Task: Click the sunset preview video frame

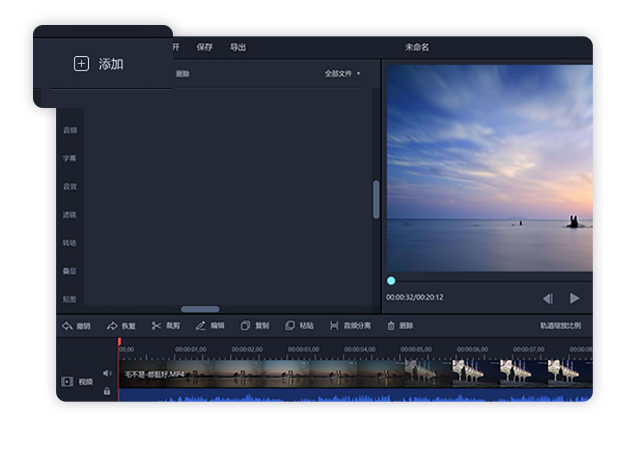Action: tap(490, 168)
